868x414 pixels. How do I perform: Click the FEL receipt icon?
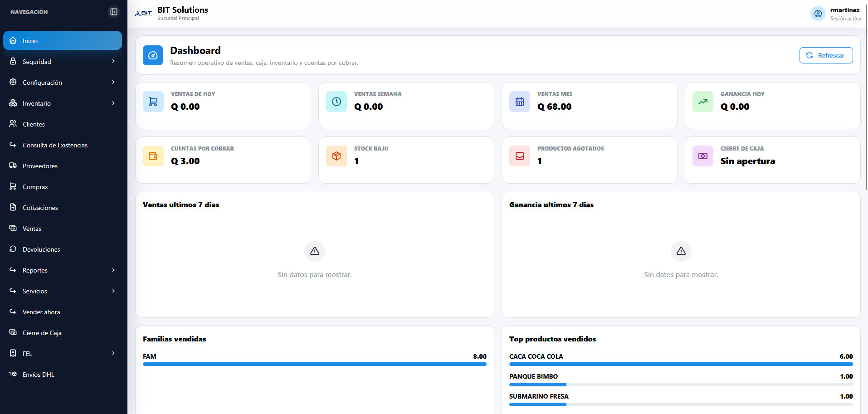tap(13, 353)
